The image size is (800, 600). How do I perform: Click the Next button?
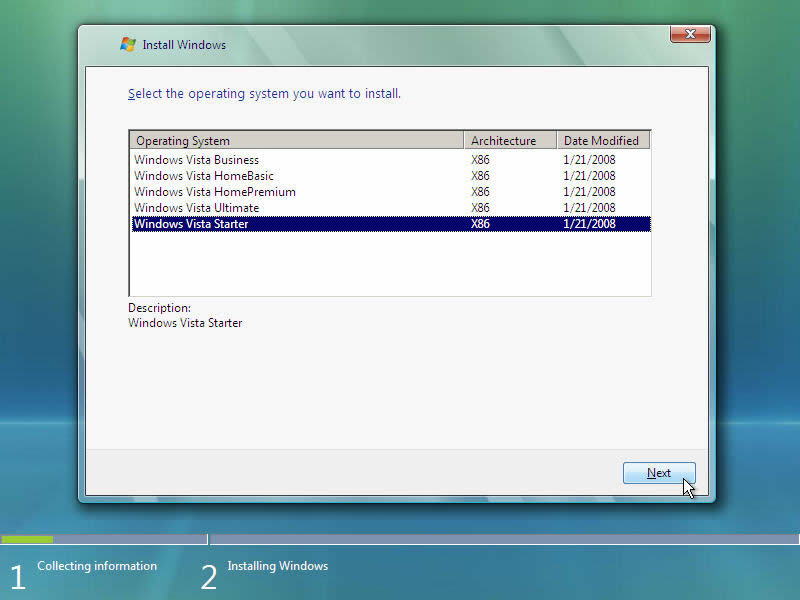[659, 473]
